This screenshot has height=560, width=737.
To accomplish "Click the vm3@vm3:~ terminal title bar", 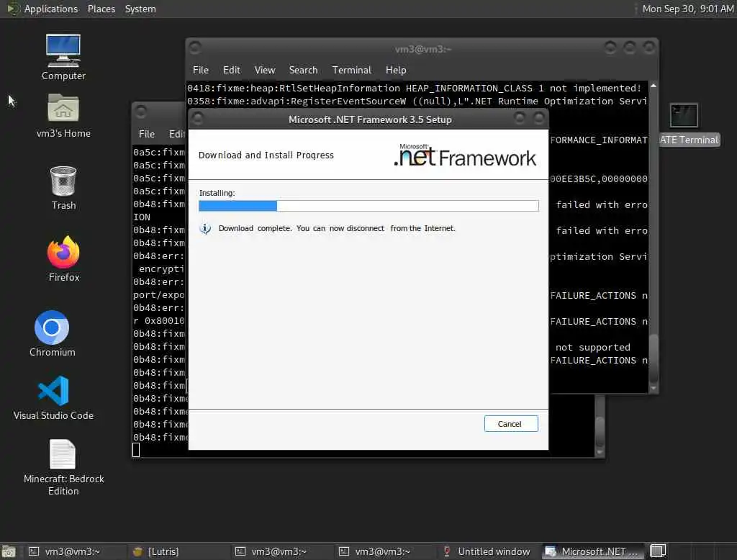I will click(422, 48).
